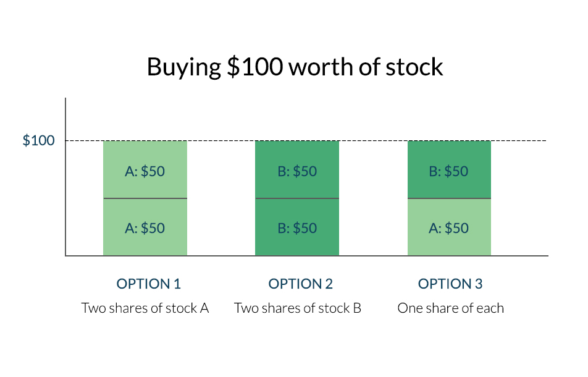This screenshot has width=588, height=377.
Task: Click the divider line inside the Option 2 bar
Action: [x=297, y=198]
